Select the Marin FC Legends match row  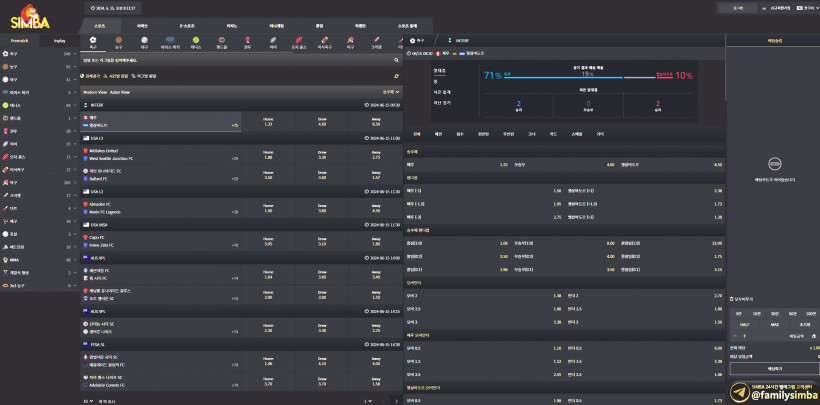(x=161, y=208)
